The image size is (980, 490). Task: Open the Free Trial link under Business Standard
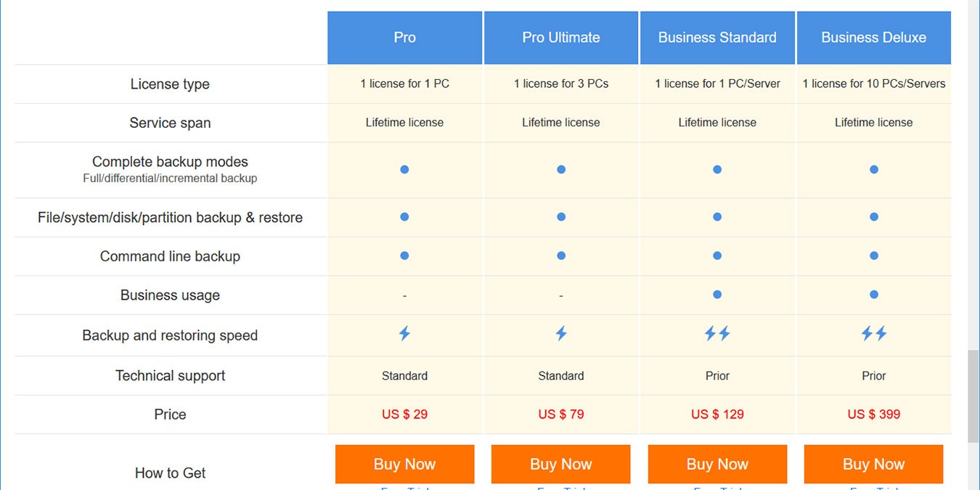(717, 487)
